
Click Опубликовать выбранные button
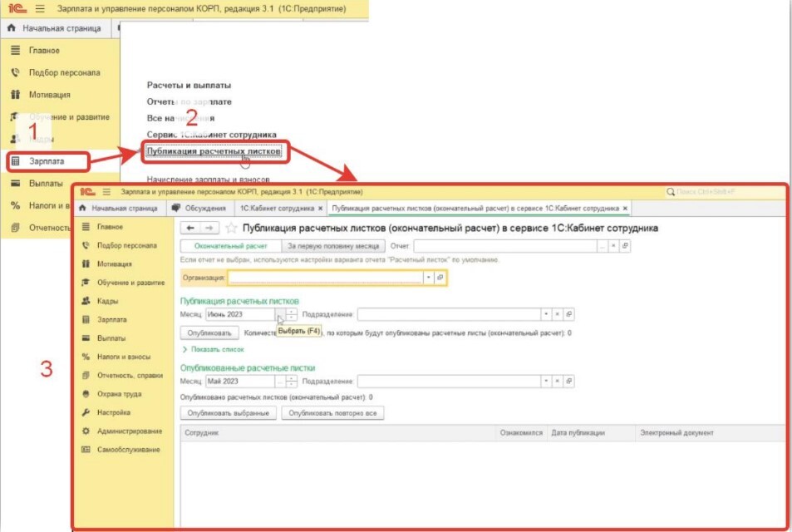[x=229, y=413]
